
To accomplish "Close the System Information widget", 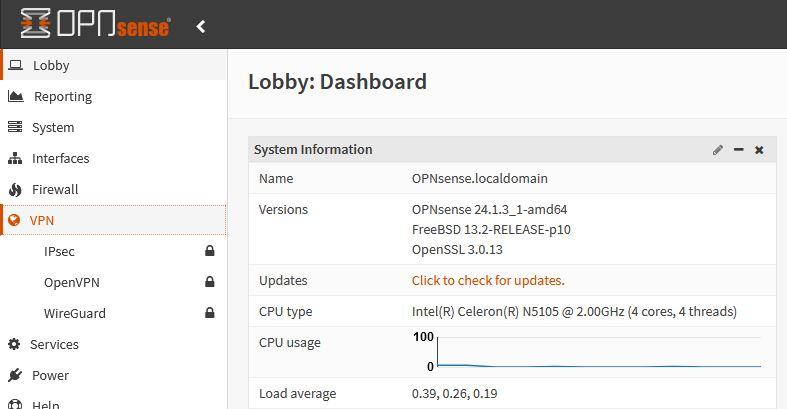I will tap(759, 150).
